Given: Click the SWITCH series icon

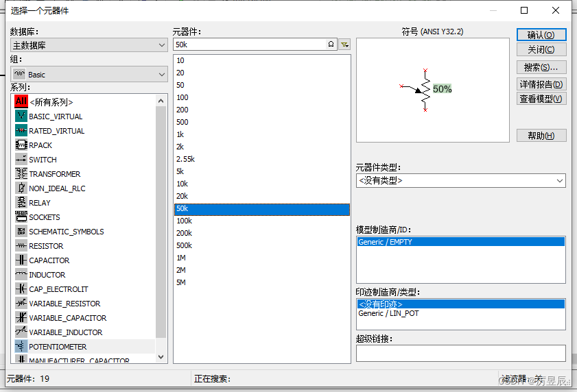Looking at the screenshot, I should (21, 160).
